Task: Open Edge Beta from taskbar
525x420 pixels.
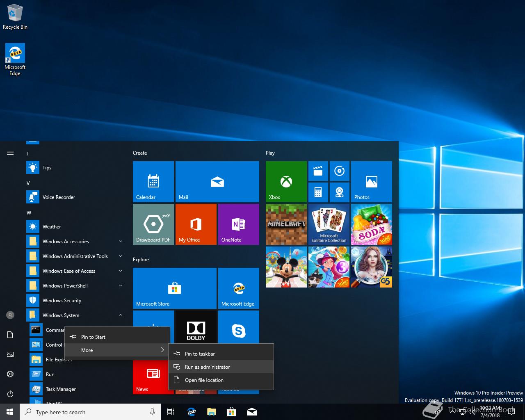Action: pos(192,412)
